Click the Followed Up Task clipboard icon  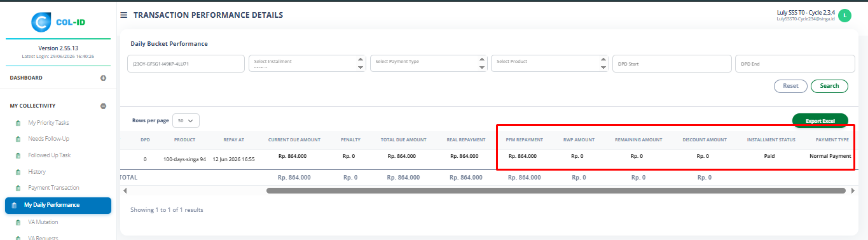point(18,155)
